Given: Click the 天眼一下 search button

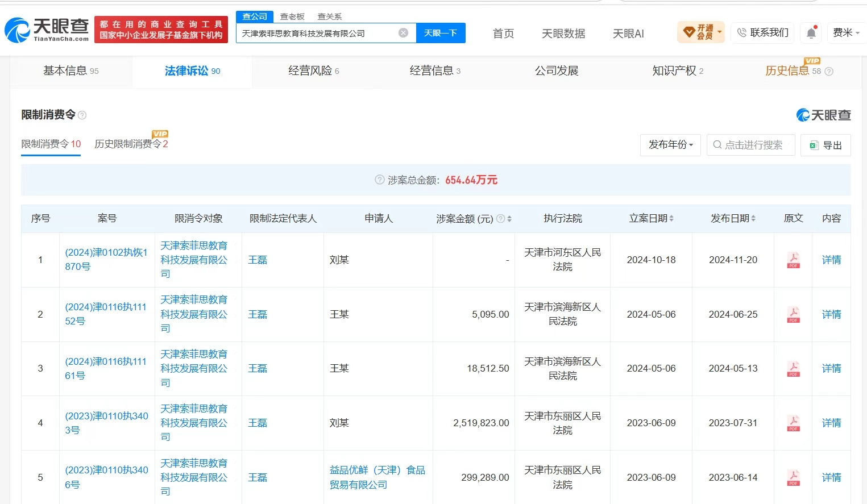Looking at the screenshot, I should pos(441,33).
